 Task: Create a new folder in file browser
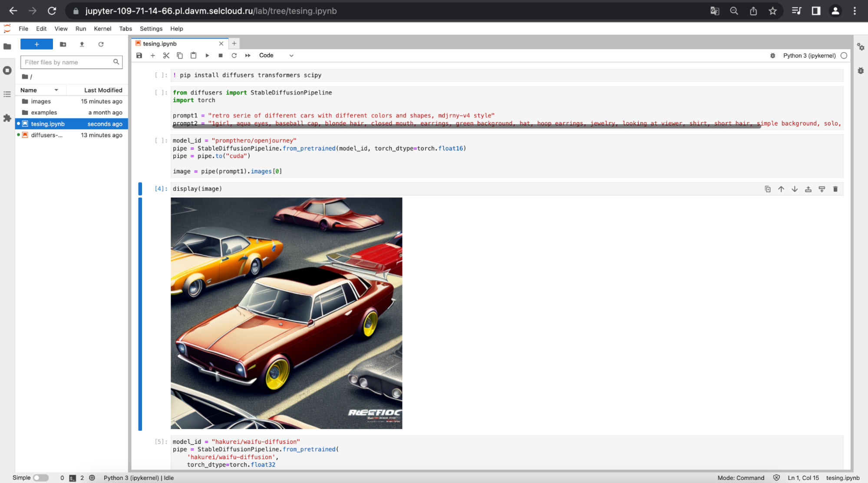[x=63, y=44]
